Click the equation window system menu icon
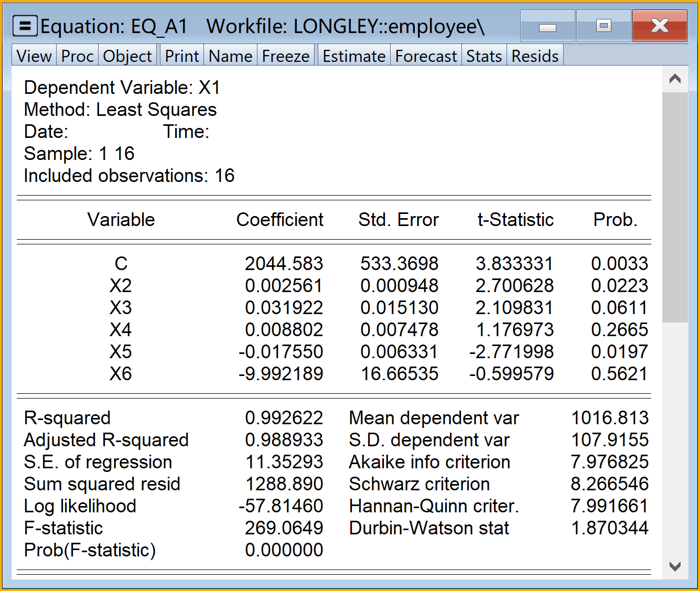Screen dimensions: 700x591 tap(25, 26)
